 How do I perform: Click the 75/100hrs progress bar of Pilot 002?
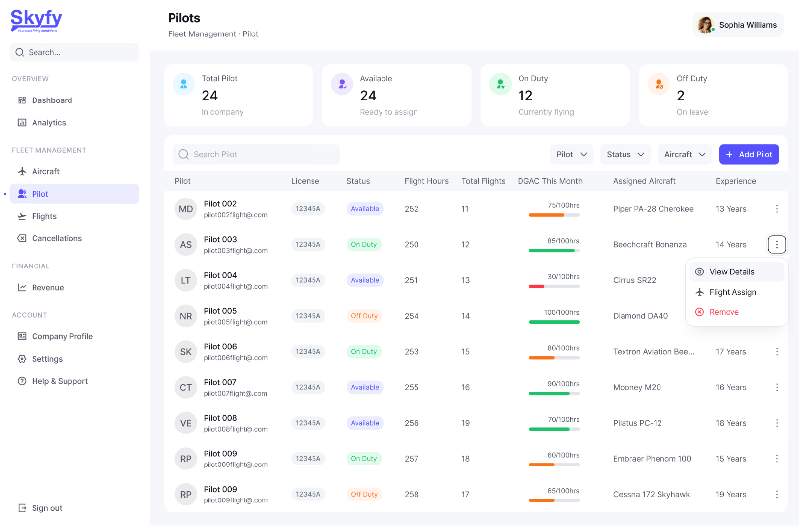click(x=554, y=215)
